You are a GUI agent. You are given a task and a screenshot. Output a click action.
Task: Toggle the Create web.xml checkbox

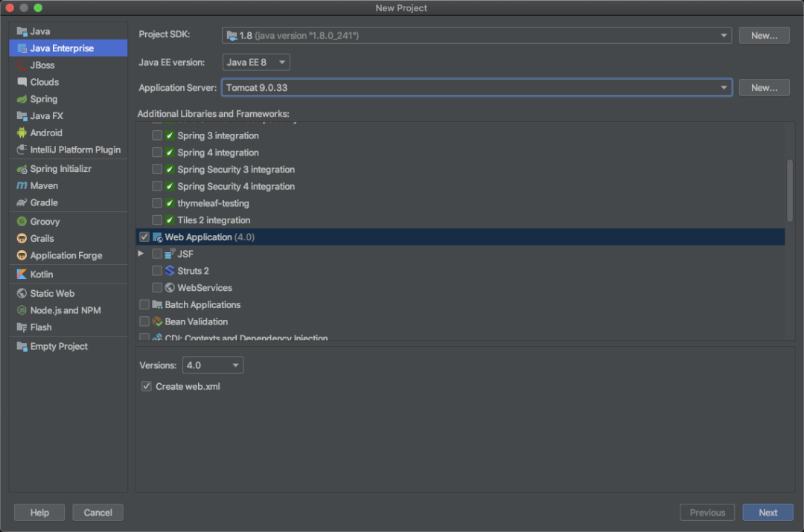pos(146,386)
